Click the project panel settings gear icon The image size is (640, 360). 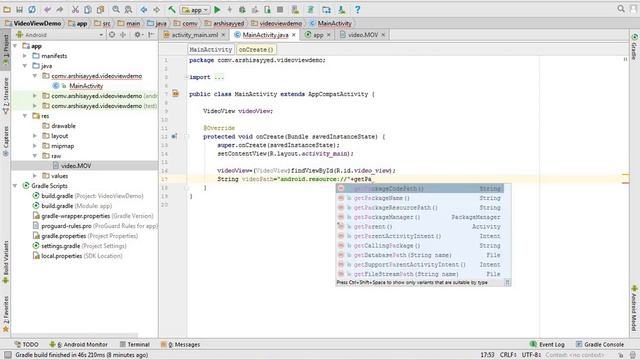pos(138,35)
